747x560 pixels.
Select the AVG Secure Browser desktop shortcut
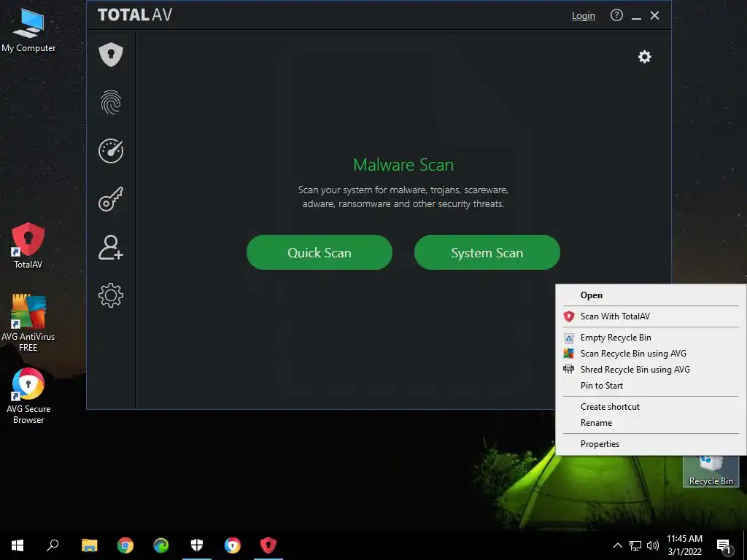pos(28,396)
